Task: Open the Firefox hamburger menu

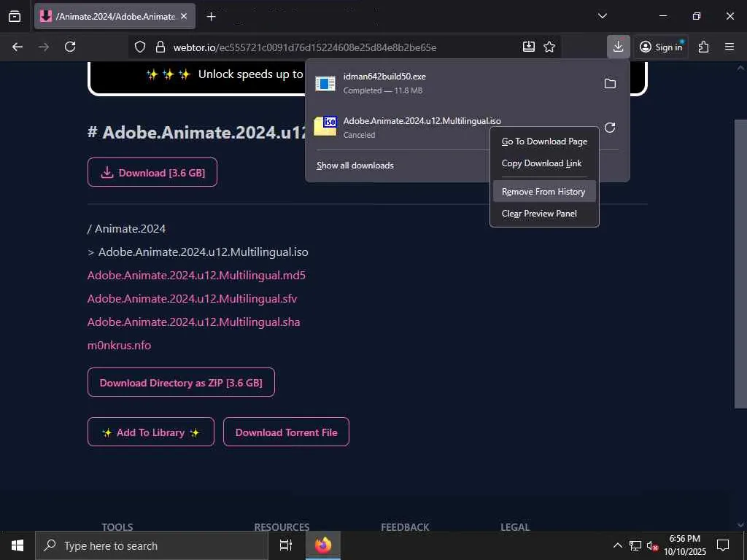Action: 729,47
